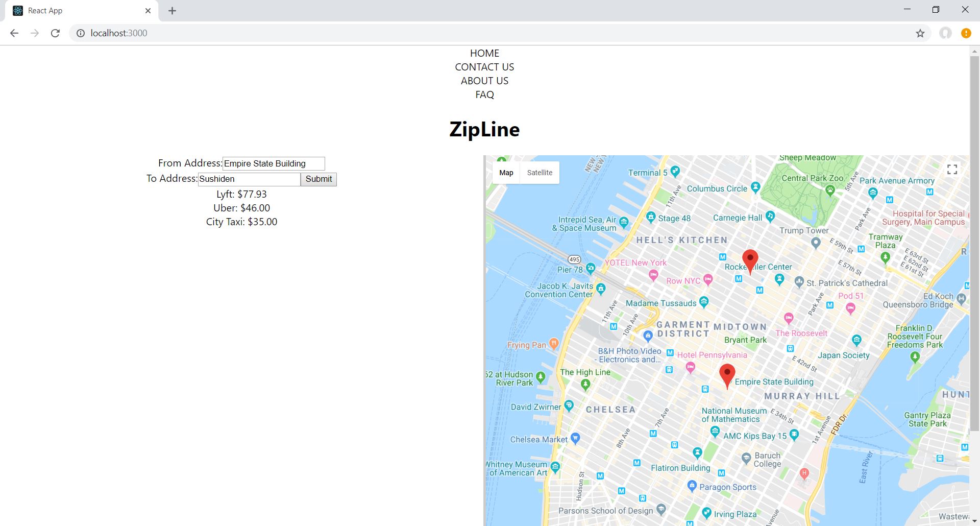This screenshot has height=526, width=980.
Task: Go to the HOME page link
Action: (484, 53)
